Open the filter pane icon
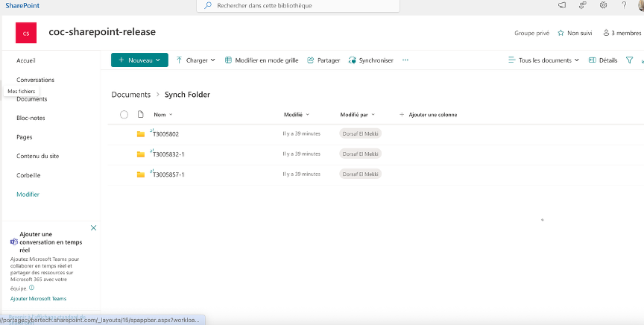 point(629,60)
